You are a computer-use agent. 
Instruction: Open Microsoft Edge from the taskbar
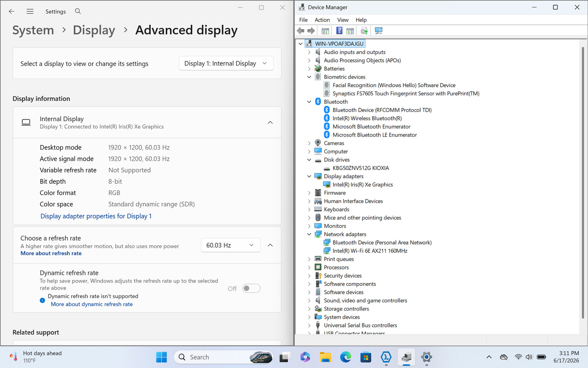(x=345, y=357)
